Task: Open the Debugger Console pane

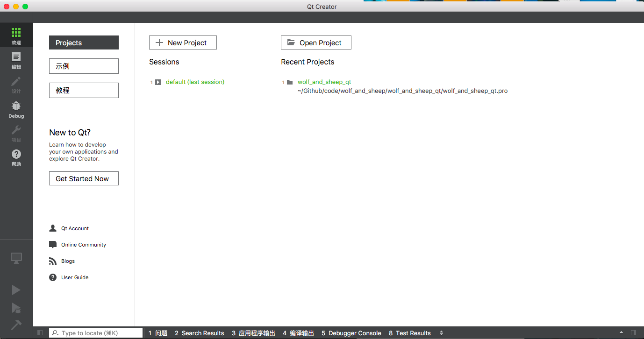Action: [351, 333]
